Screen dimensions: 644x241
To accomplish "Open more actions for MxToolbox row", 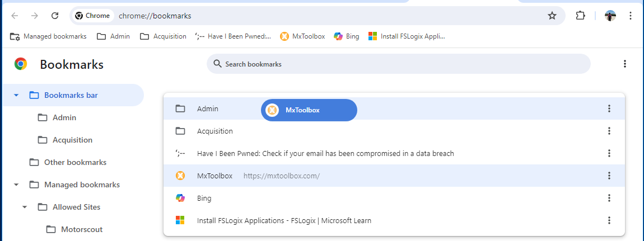I will [609, 176].
